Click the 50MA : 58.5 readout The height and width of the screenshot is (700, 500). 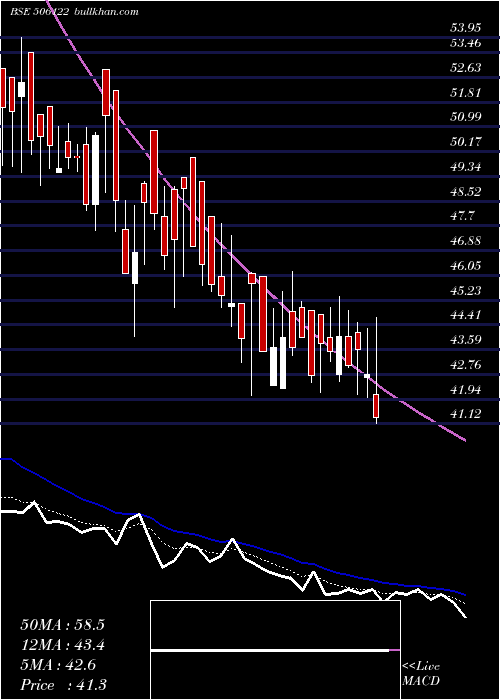pyautogui.click(x=62, y=625)
